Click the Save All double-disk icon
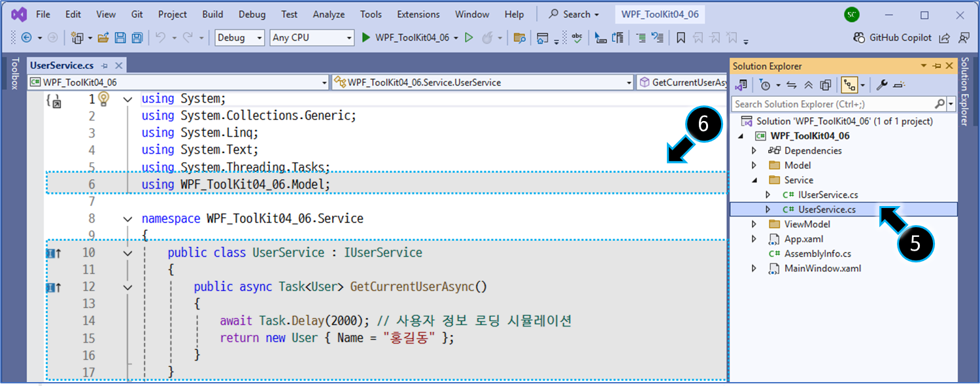The height and width of the screenshot is (386, 980). [x=137, y=38]
